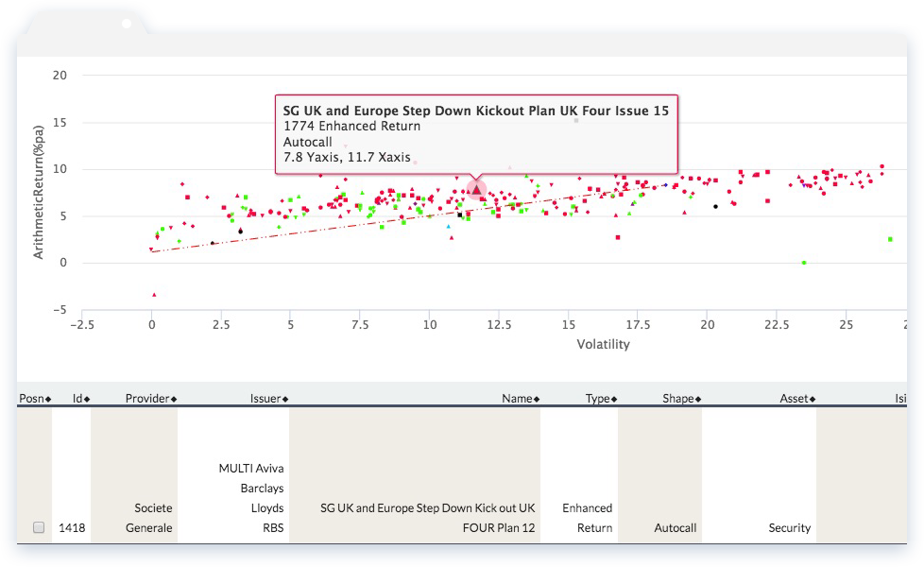
Task: Click the type cell 'Enhanced Return' in the table
Action: point(588,518)
